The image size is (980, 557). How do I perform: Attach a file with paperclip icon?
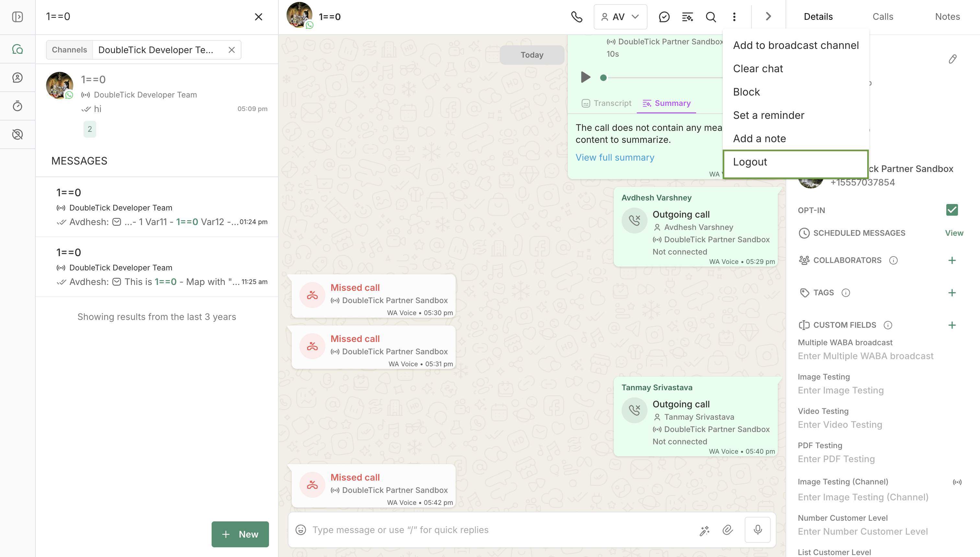click(x=728, y=530)
